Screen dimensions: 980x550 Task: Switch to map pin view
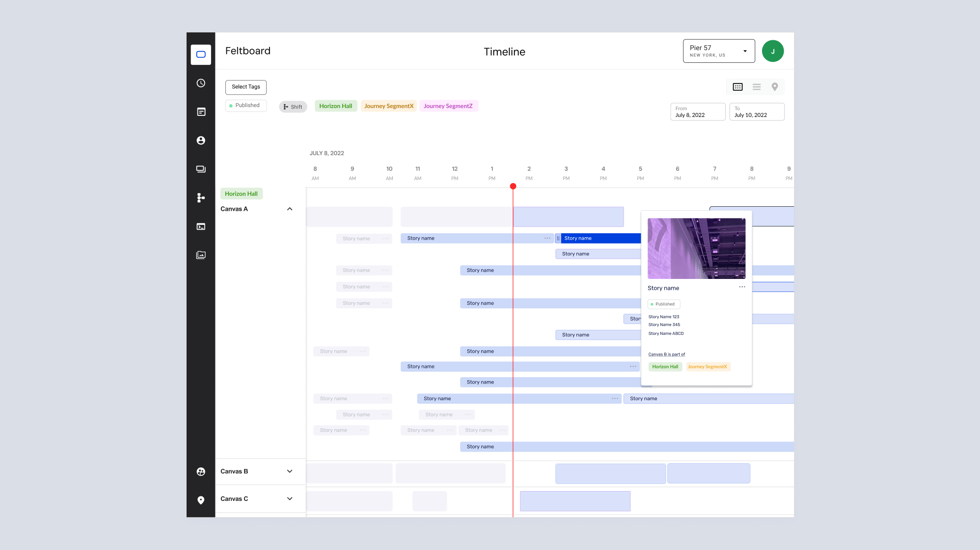(775, 87)
